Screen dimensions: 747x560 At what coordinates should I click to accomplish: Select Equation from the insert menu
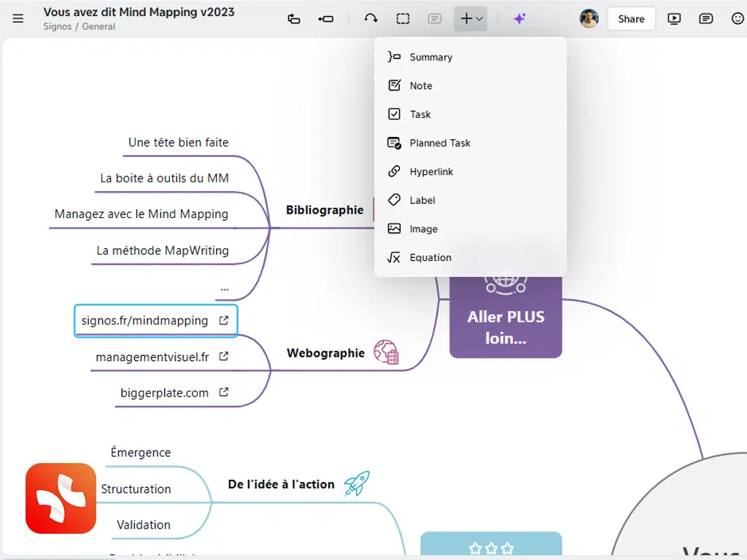[430, 257]
